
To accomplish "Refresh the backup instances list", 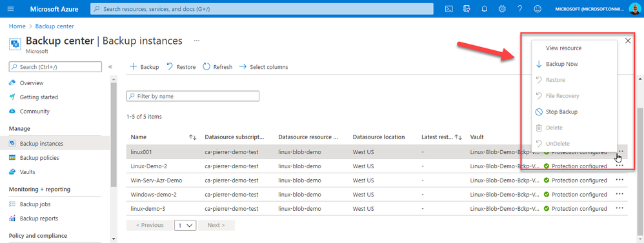I will pos(217,66).
